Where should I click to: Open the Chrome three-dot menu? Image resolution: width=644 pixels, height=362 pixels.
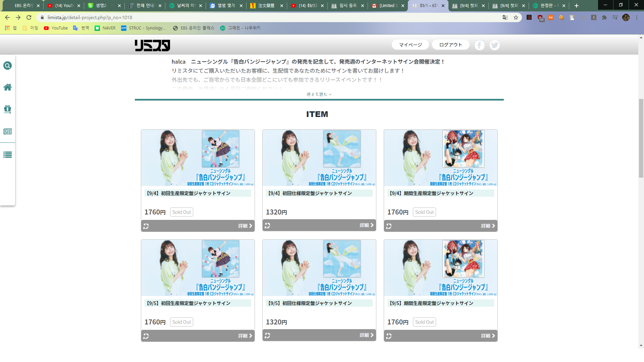(x=637, y=17)
